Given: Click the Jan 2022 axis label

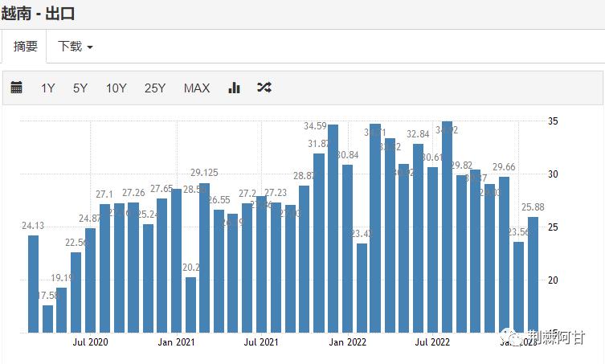Looking at the screenshot, I should point(348,342).
